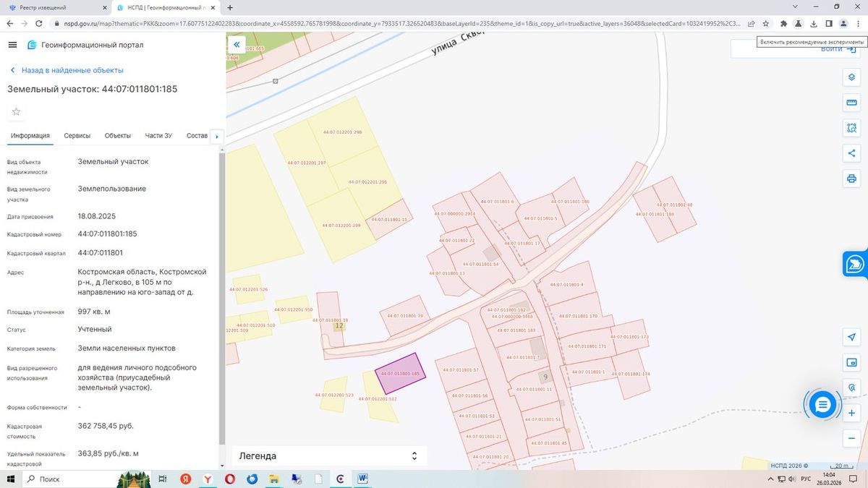Print the map with printer icon
The height and width of the screenshot is (488, 868).
(x=851, y=179)
